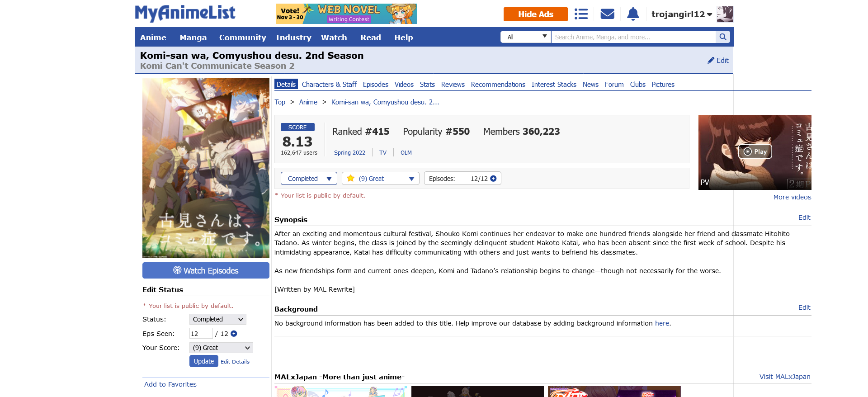Switch to Videos tab

coord(404,85)
